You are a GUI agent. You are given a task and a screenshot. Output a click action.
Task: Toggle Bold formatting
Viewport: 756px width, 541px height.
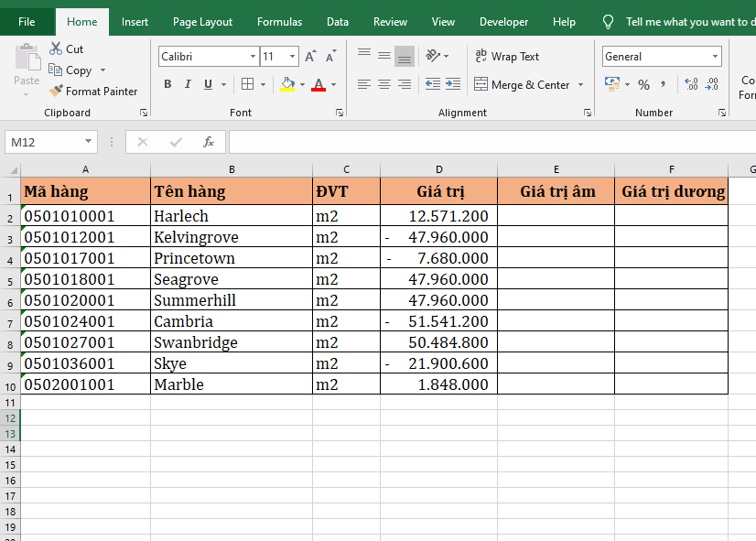pyautogui.click(x=167, y=85)
